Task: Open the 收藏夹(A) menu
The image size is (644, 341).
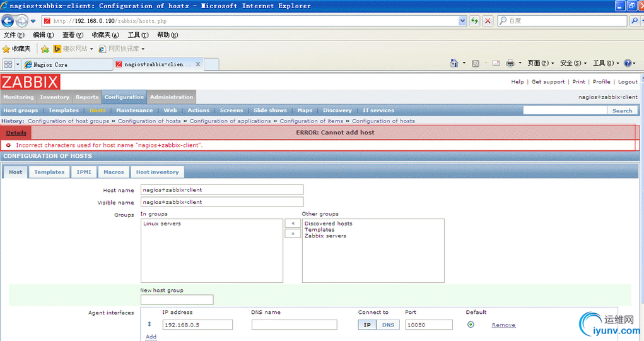Action: [x=105, y=35]
